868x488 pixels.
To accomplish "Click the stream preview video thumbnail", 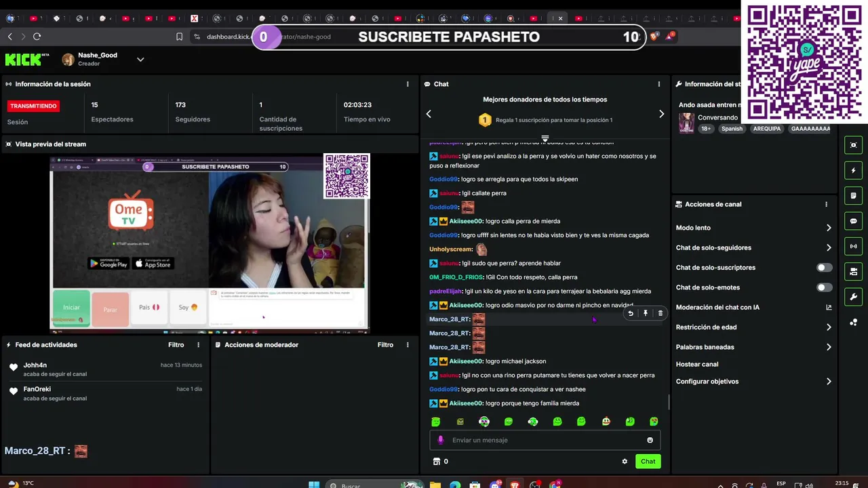I will (210, 243).
